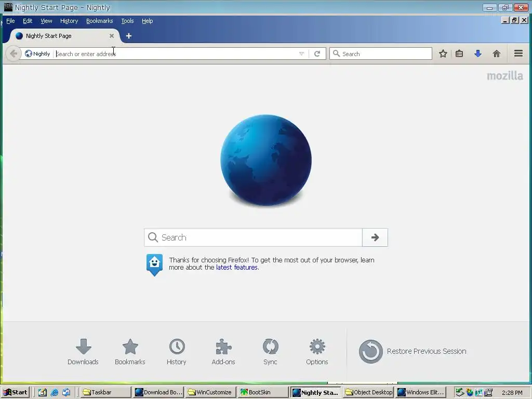Click the system tray clock
Viewport: 532px width, 399px height.
coord(512,393)
